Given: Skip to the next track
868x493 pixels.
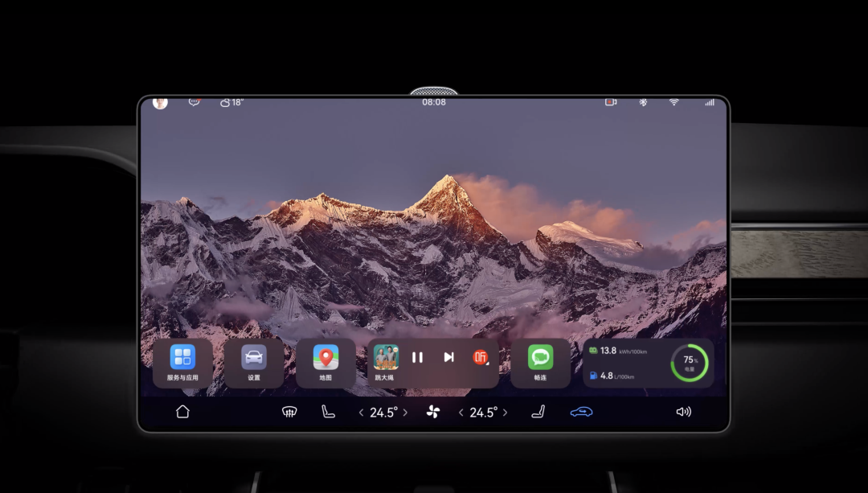Looking at the screenshot, I should pos(448,357).
